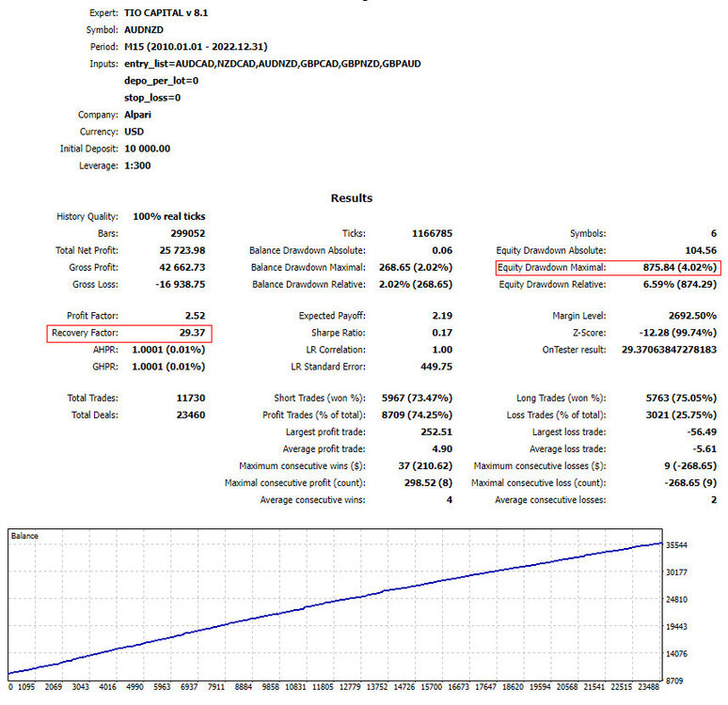This screenshot has width=728, height=705.
Task: Click total trades 11730
Action: 190,399
